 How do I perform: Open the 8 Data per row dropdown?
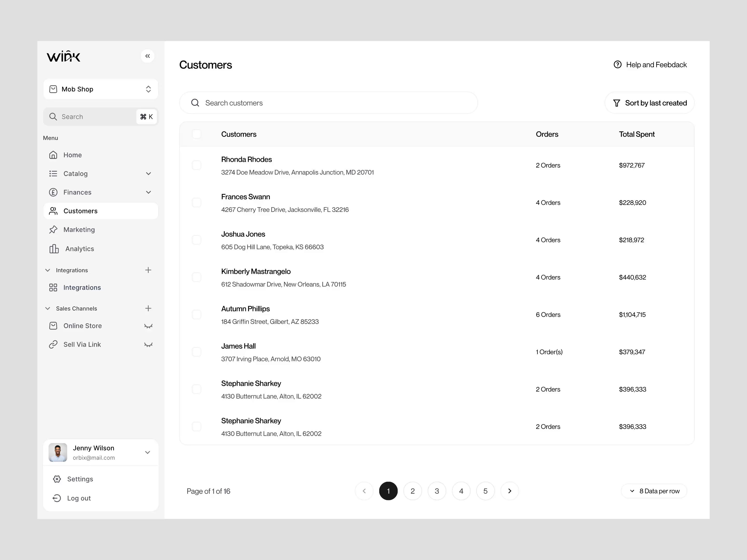(654, 491)
